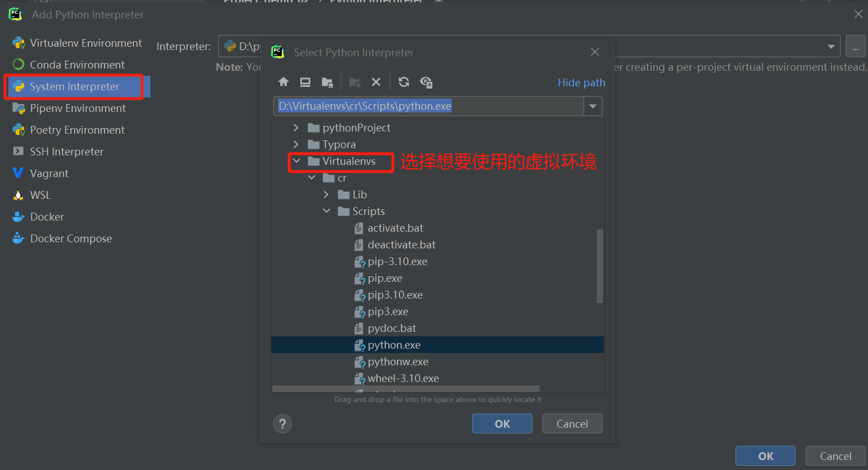Click the browse (...) interpreter button
This screenshot has height=470, width=868.
(856, 46)
